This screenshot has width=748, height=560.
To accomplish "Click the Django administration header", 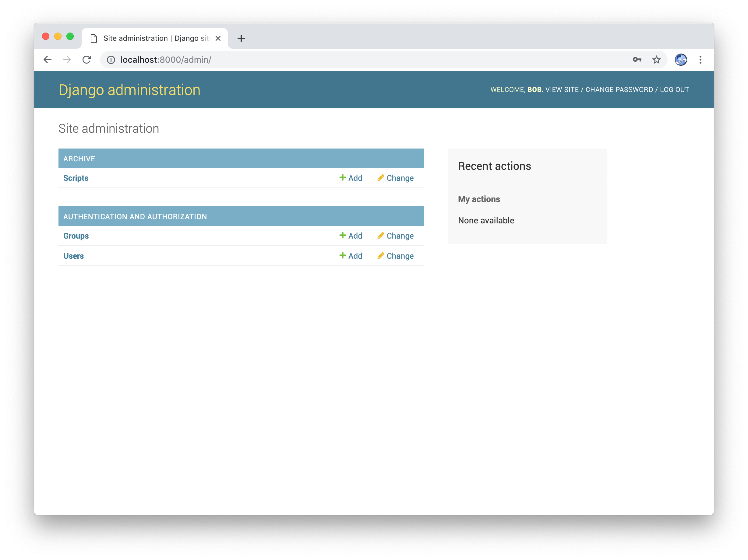I will (x=129, y=89).
